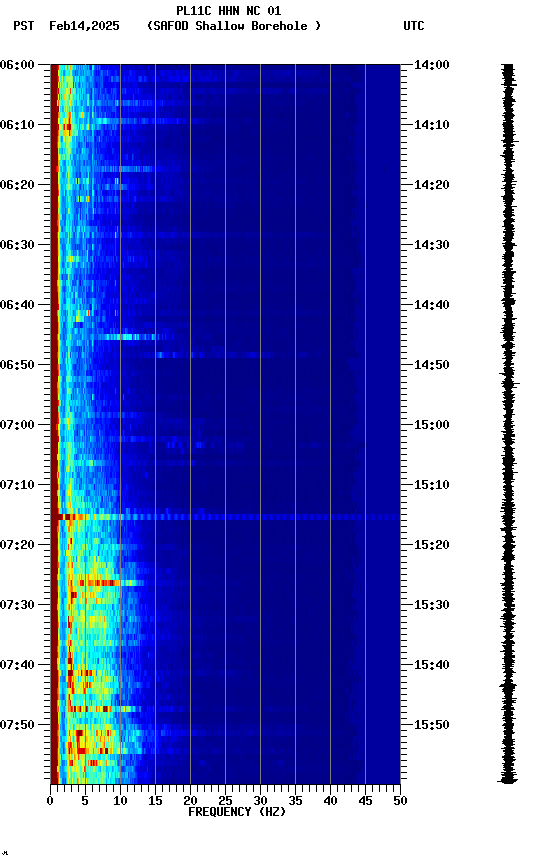Click the 06:40 PST time label
Viewport: 552px width, 864px height.
coord(17,305)
